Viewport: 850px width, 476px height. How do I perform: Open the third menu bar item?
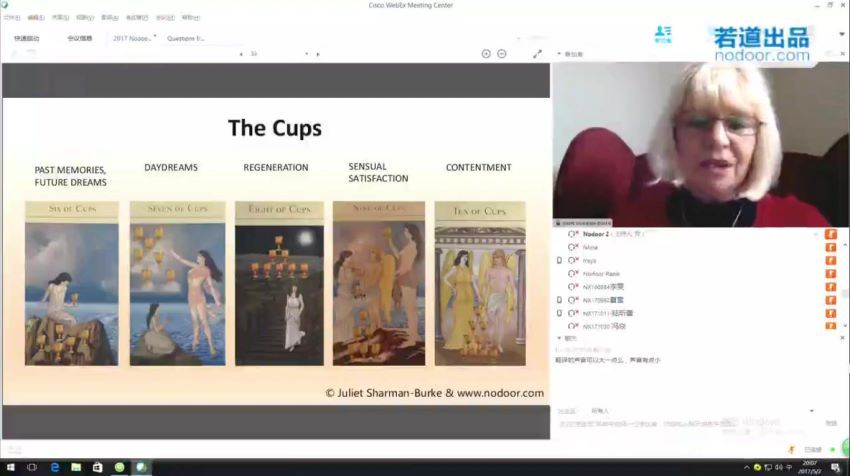click(x=60, y=18)
